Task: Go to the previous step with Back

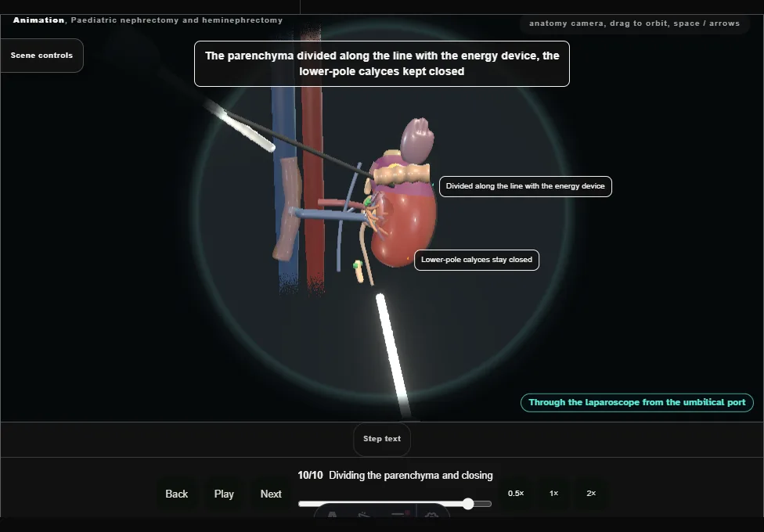Action: tap(176, 494)
